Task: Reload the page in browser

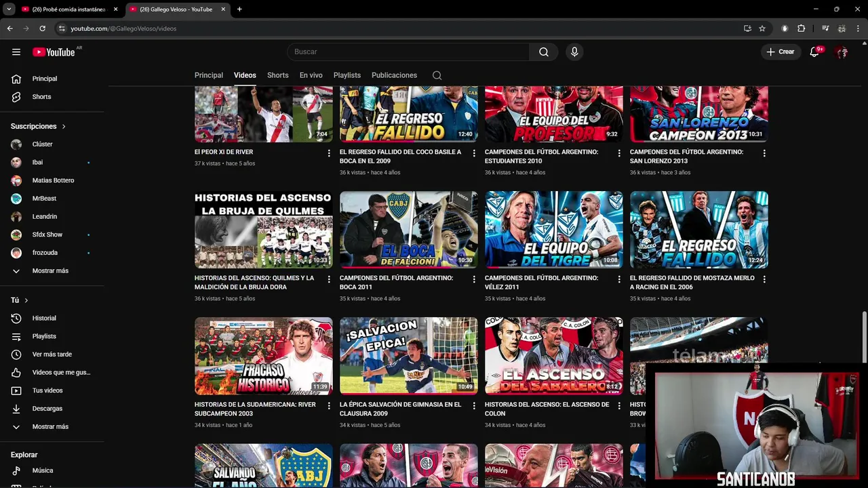Action: 42,28
